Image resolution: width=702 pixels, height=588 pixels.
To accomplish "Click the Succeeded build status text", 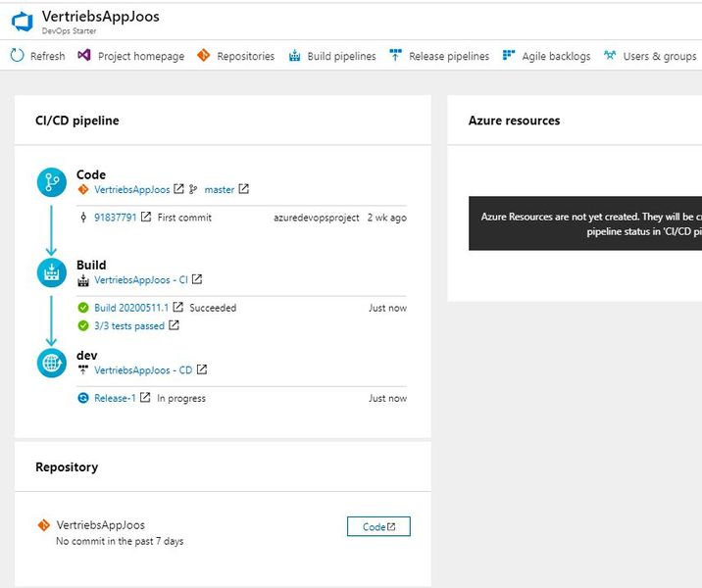I will point(213,308).
